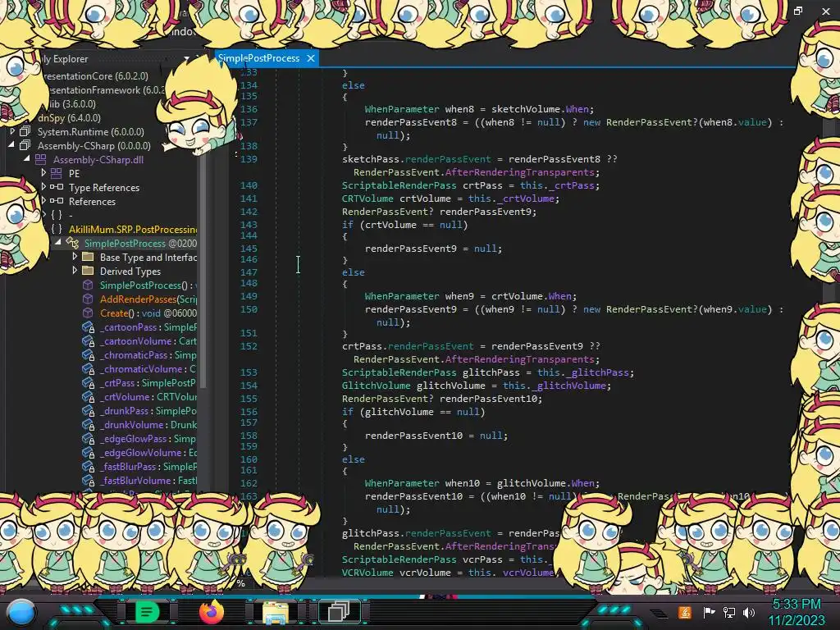Click the dnSpy window icon in taskbar
The height and width of the screenshot is (630, 840).
(x=339, y=612)
